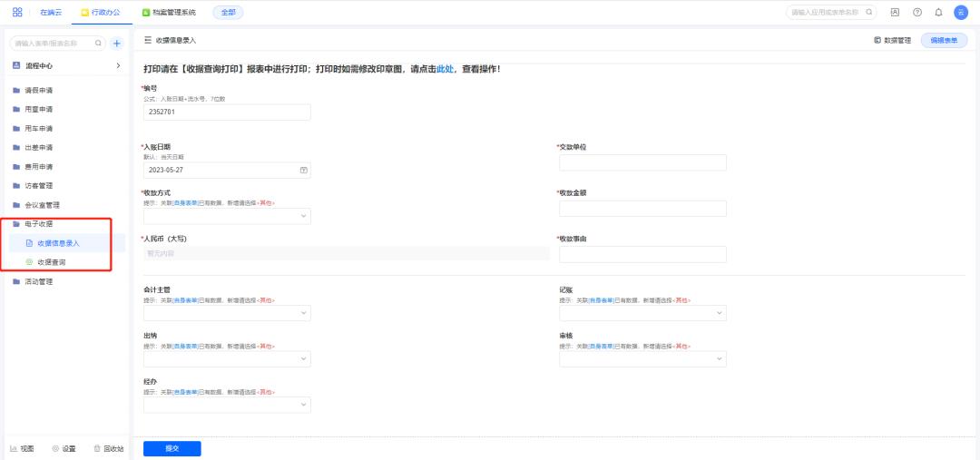This screenshot has height=460, width=980.
Task: Open the 审核 dropdown
Action: 642,358
